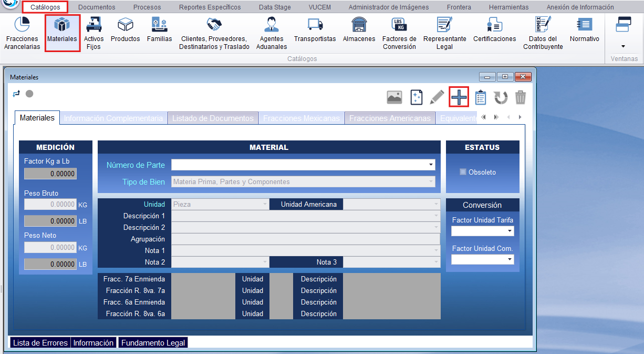The image size is (644, 354).
Task: Click the pencil edit icon
Action: [x=437, y=97]
